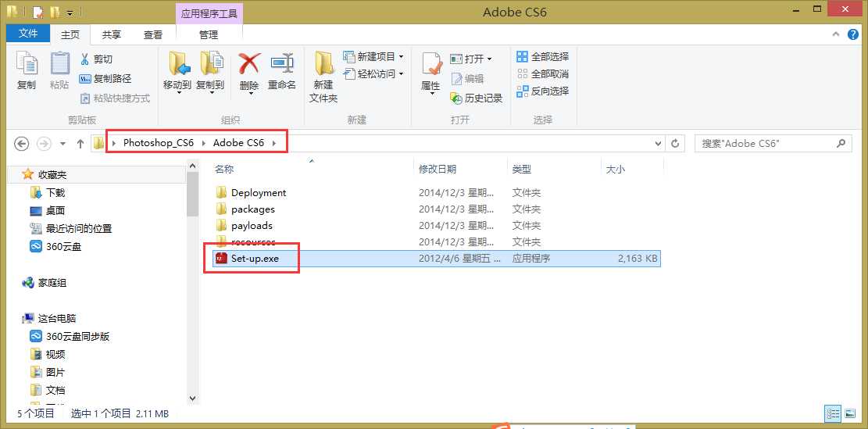Go Back with the left arrow button
Image resolution: width=868 pixels, height=429 pixels.
(21, 143)
